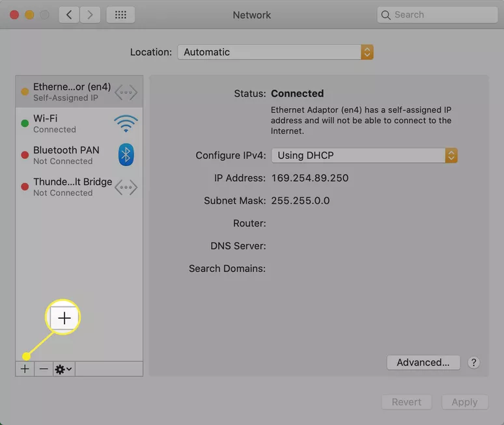Click the Search field
The image size is (504, 425).
click(x=437, y=15)
